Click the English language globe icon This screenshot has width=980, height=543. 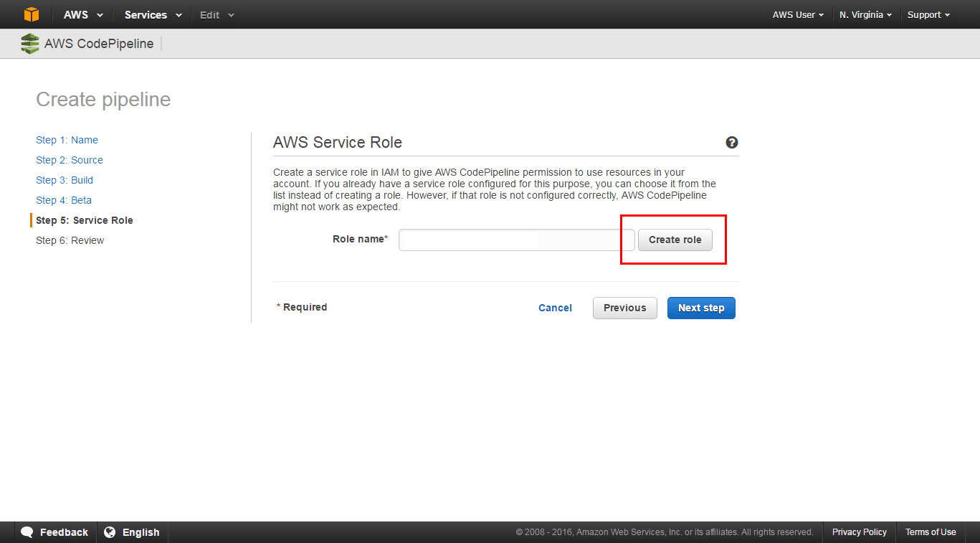110,532
